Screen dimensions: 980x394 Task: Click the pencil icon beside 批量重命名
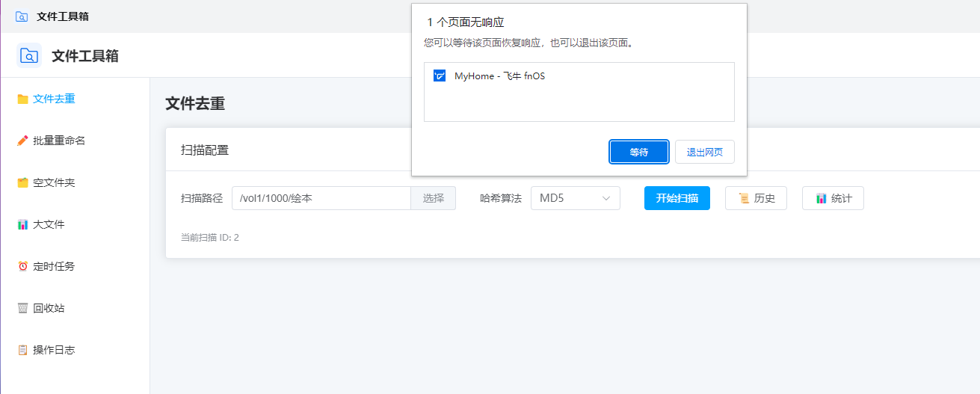[22, 141]
